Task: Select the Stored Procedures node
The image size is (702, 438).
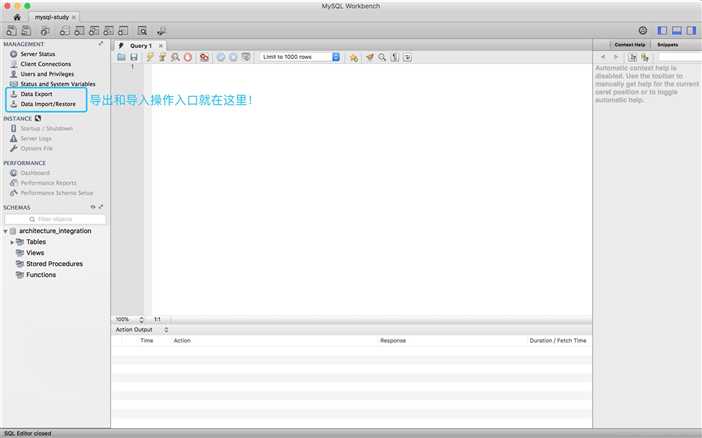Action: pyautogui.click(x=54, y=264)
